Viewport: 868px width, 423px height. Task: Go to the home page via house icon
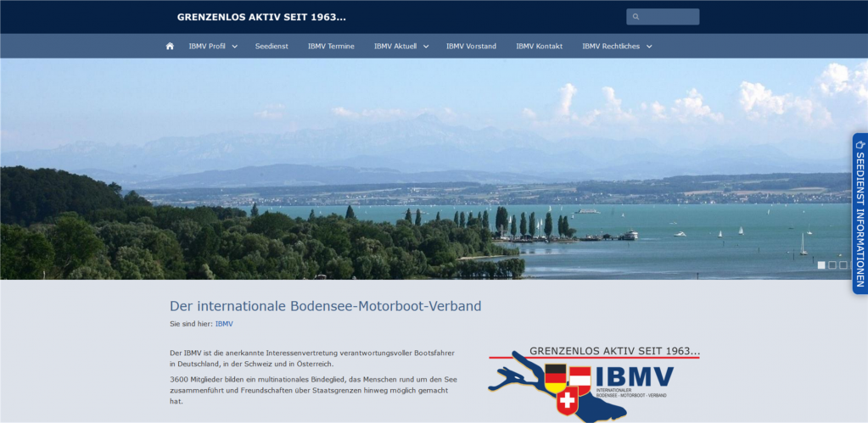pos(170,46)
